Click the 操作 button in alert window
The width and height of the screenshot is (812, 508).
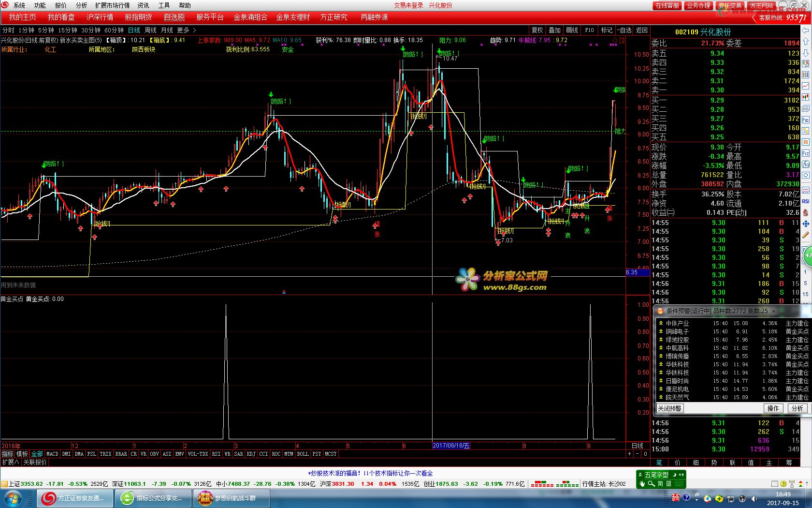click(x=773, y=408)
